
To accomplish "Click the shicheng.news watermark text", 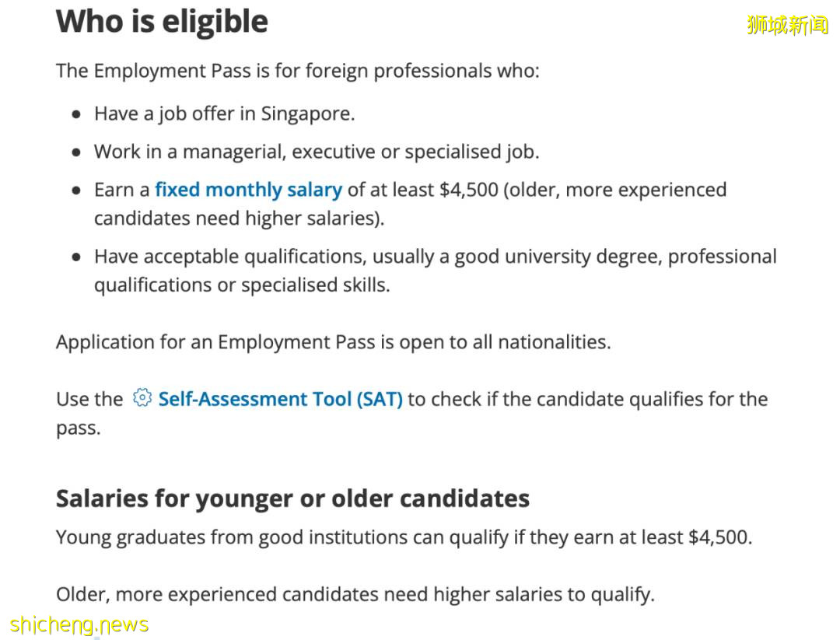I will pos(79,624).
